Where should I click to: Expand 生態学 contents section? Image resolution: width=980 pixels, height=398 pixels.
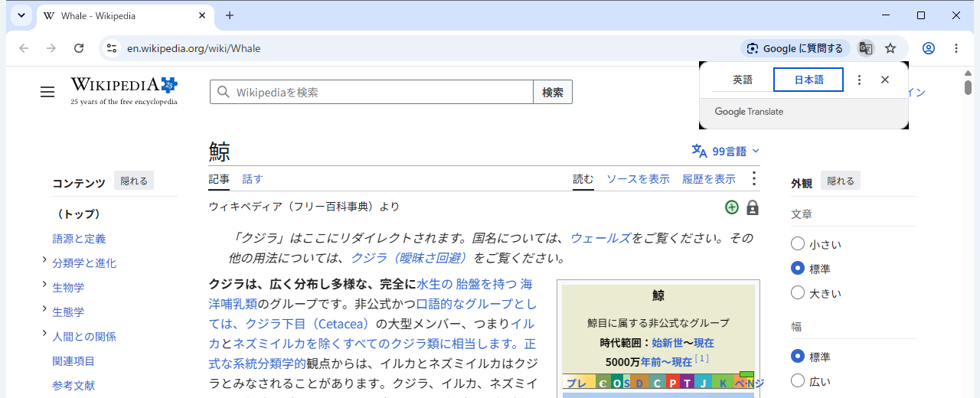point(44,311)
